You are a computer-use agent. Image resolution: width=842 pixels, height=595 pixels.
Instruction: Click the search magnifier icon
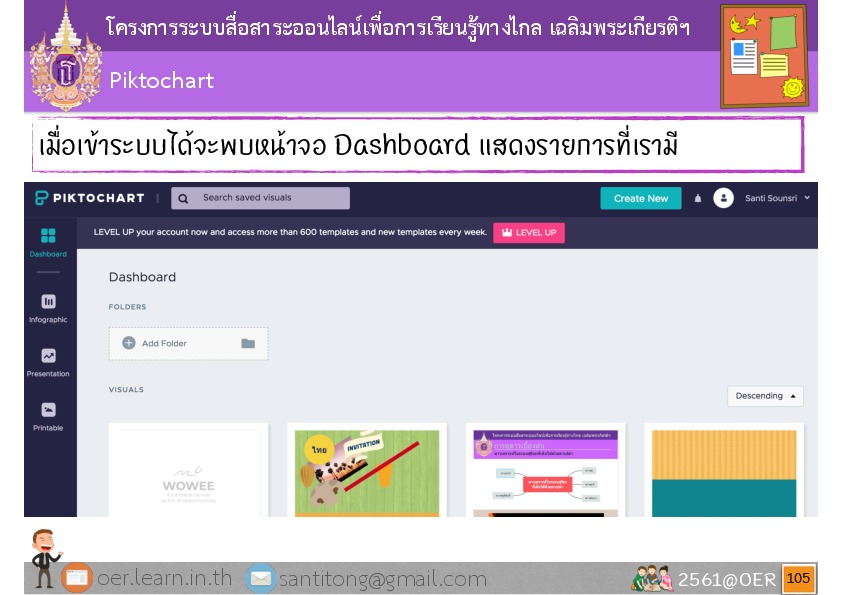[x=183, y=199]
